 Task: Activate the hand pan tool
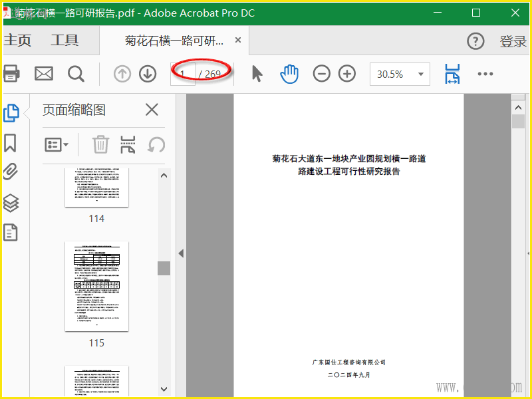coord(289,74)
